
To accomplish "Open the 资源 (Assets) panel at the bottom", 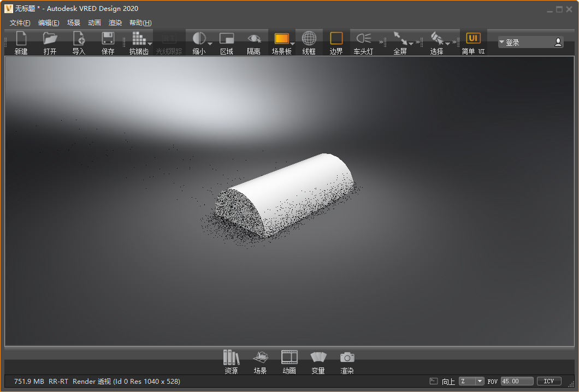I will click(231, 360).
